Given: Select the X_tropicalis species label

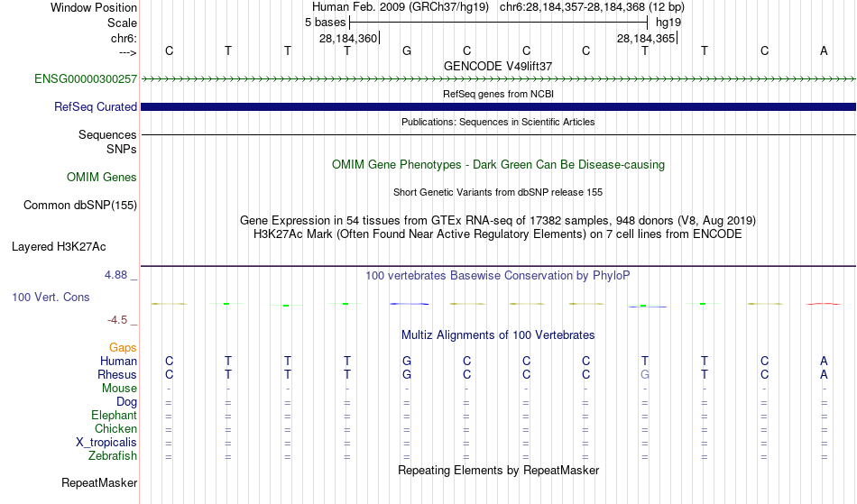Looking at the screenshot, I should point(106,443).
